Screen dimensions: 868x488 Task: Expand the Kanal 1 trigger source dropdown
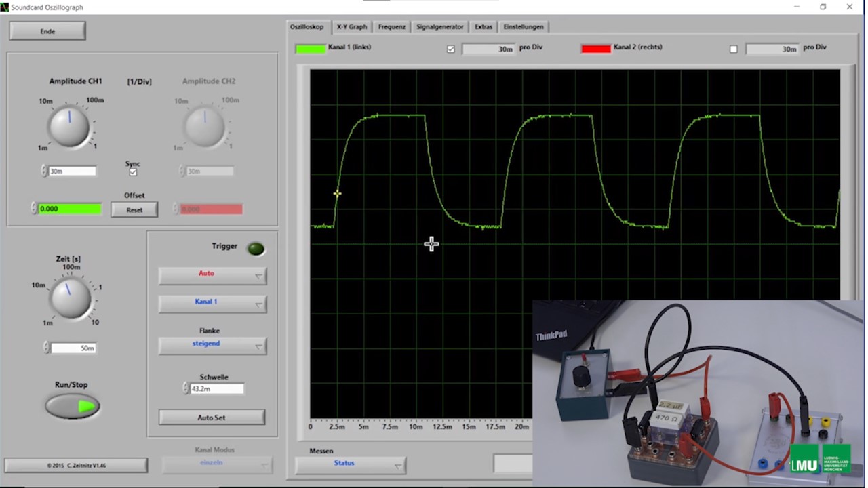(x=212, y=302)
